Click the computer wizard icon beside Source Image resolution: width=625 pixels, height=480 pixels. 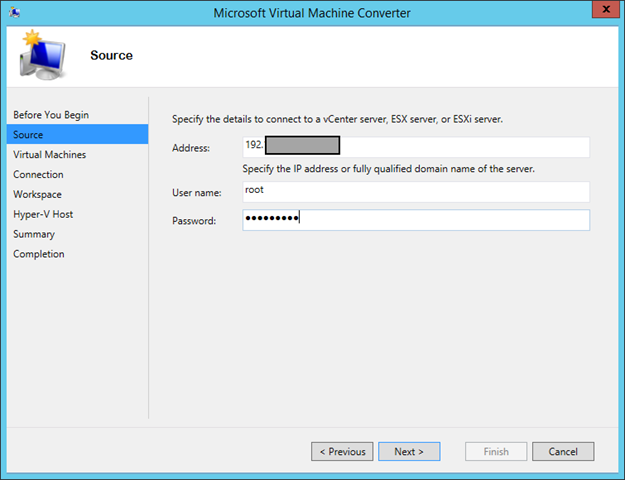42,55
